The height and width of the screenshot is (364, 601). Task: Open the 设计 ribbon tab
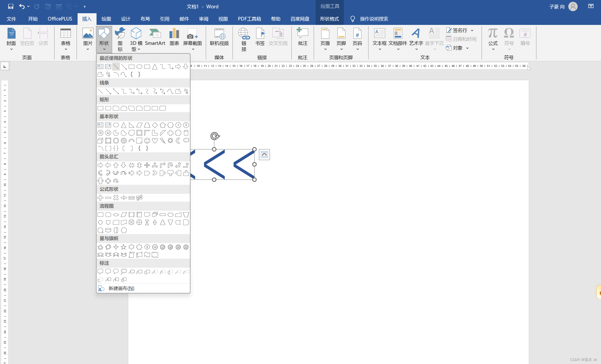(126, 19)
